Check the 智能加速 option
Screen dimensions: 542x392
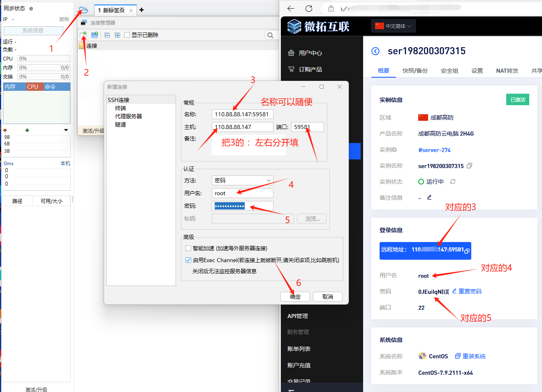tap(188, 248)
